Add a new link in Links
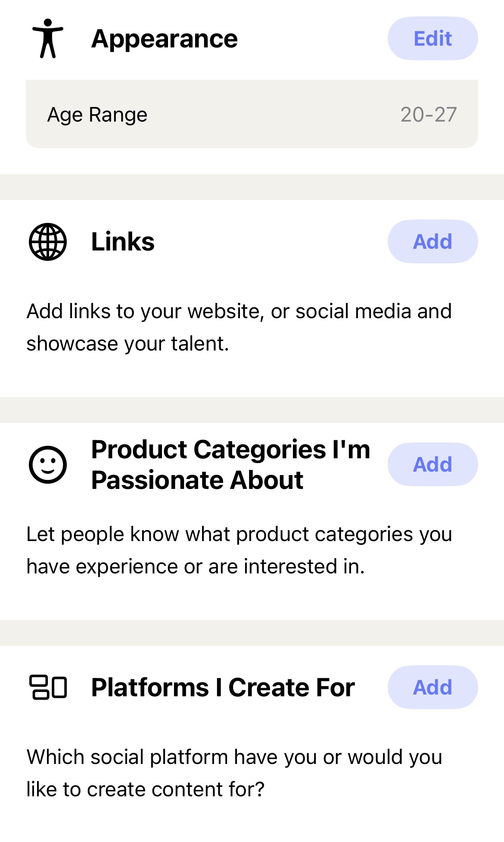The height and width of the screenshot is (842, 504). point(432,241)
